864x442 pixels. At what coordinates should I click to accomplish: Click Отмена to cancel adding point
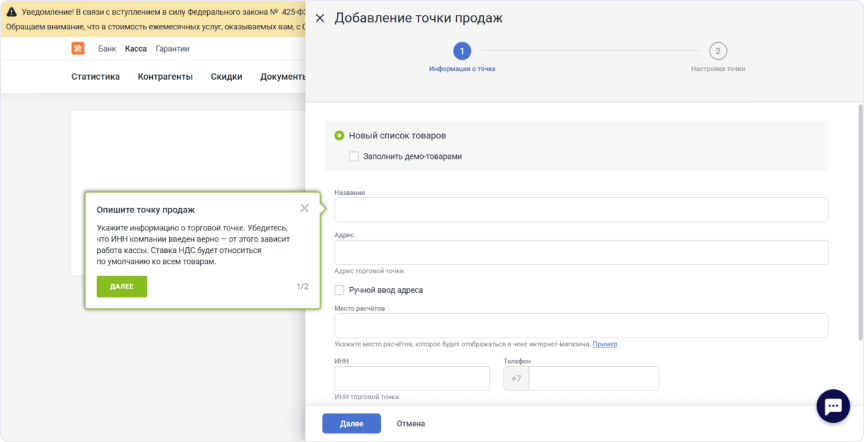pyautogui.click(x=411, y=423)
